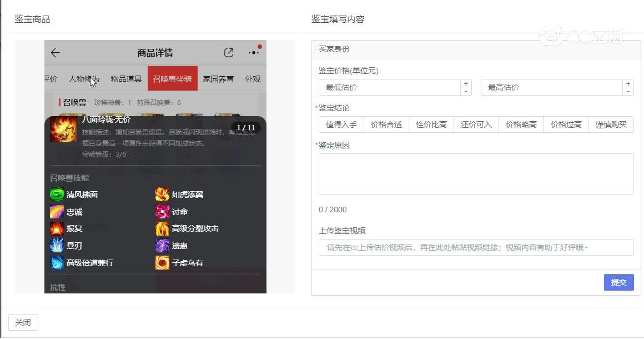Focus the 最高估价 input field
644x339 pixels.
[x=552, y=87]
